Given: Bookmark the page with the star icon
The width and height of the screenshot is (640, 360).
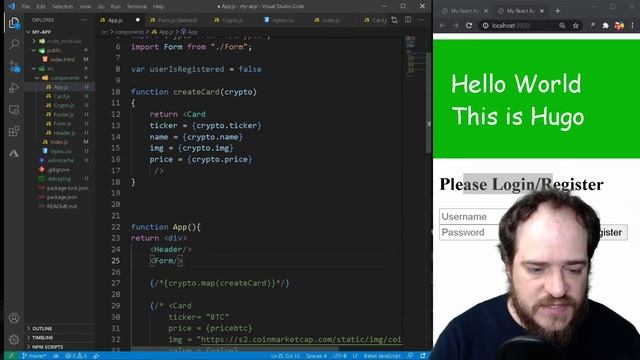Looking at the screenshot, I should [x=576, y=26].
